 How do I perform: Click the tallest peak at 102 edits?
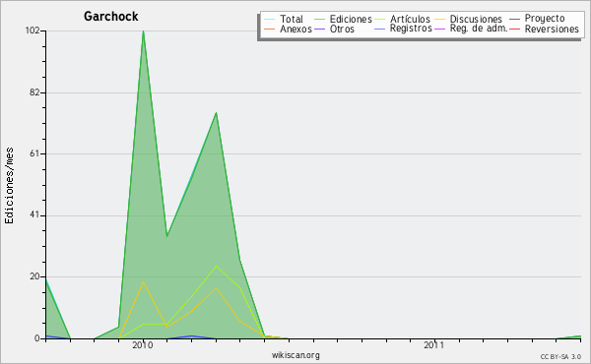coord(143,31)
